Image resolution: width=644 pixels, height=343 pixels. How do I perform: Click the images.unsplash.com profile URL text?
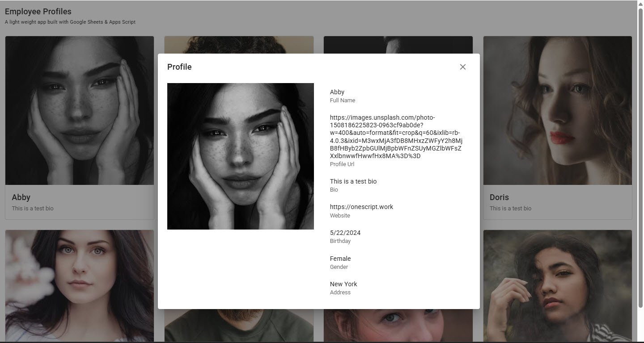(x=396, y=137)
